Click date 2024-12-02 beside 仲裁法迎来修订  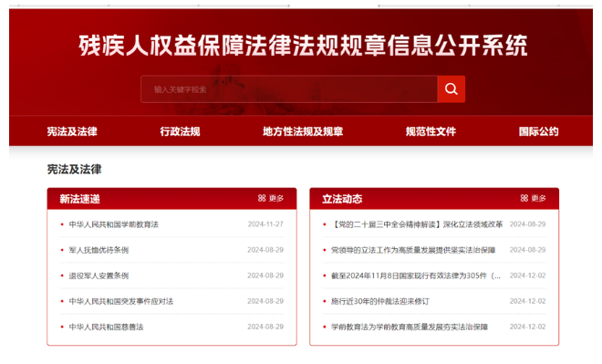[527, 301]
